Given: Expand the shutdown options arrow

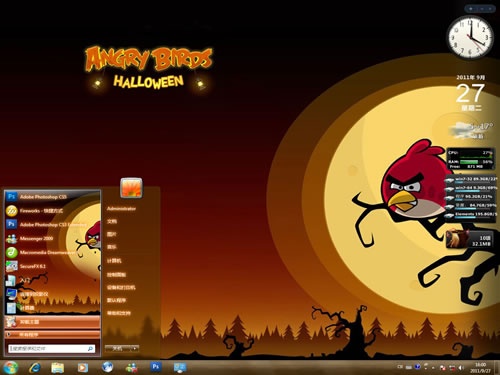Looking at the screenshot, I should [135, 348].
